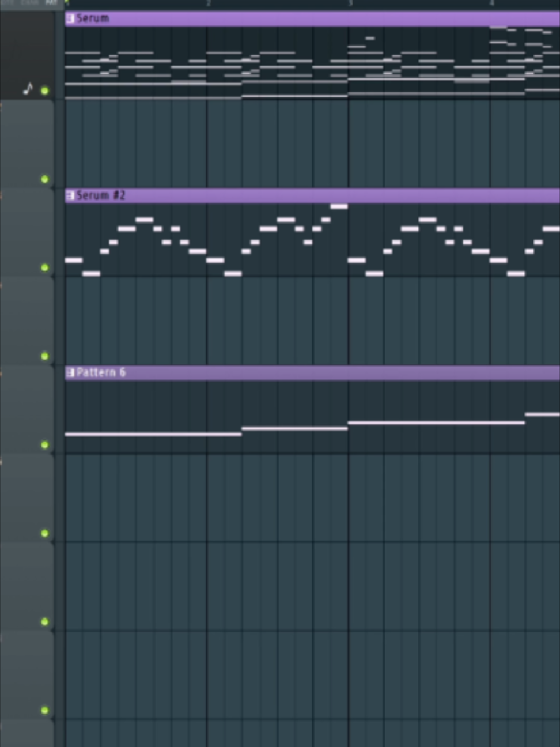
Task: Select the track header of the Serum #2 track
Action: [27, 232]
